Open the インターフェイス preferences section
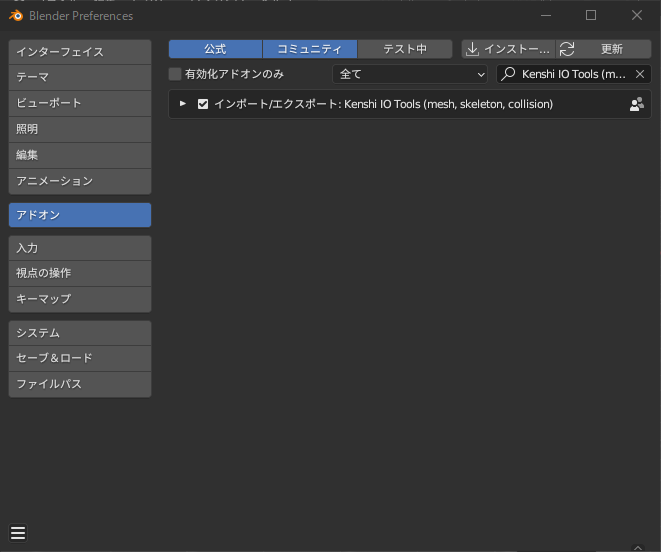 [x=80, y=52]
